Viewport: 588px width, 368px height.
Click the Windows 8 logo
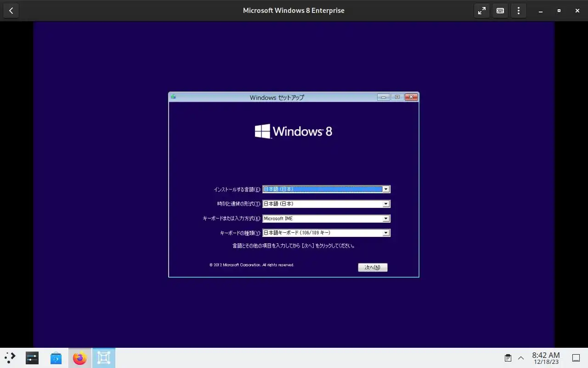[x=294, y=132]
